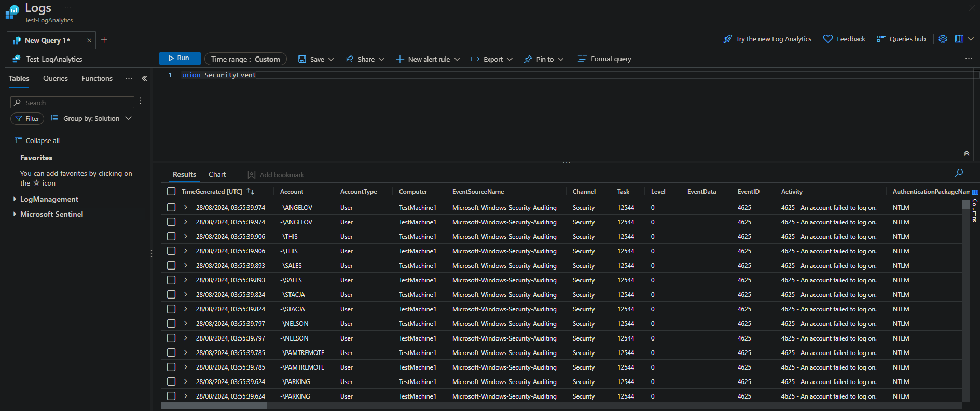Check the first STACJA row checkbox
The height and width of the screenshot is (411, 980).
(171, 294)
